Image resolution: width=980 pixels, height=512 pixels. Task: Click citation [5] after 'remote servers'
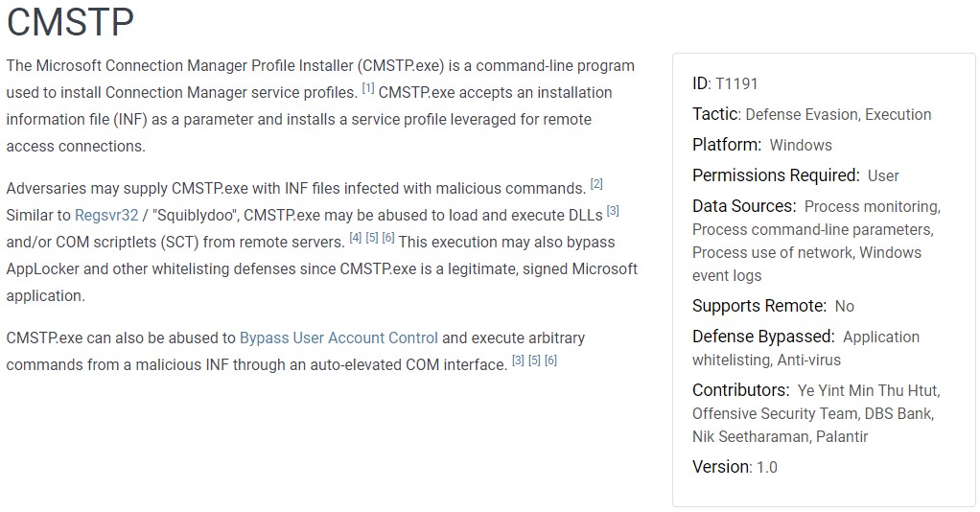coord(372,238)
